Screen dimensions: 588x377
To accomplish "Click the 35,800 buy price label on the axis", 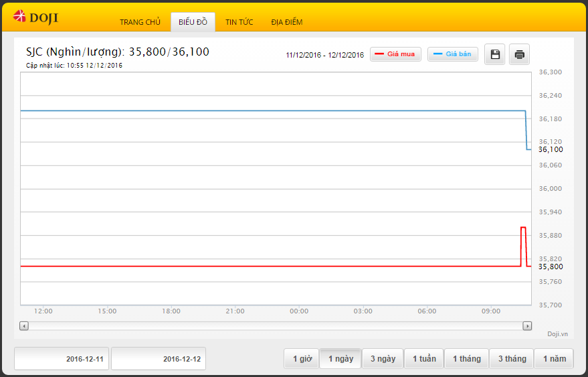I will click(551, 267).
